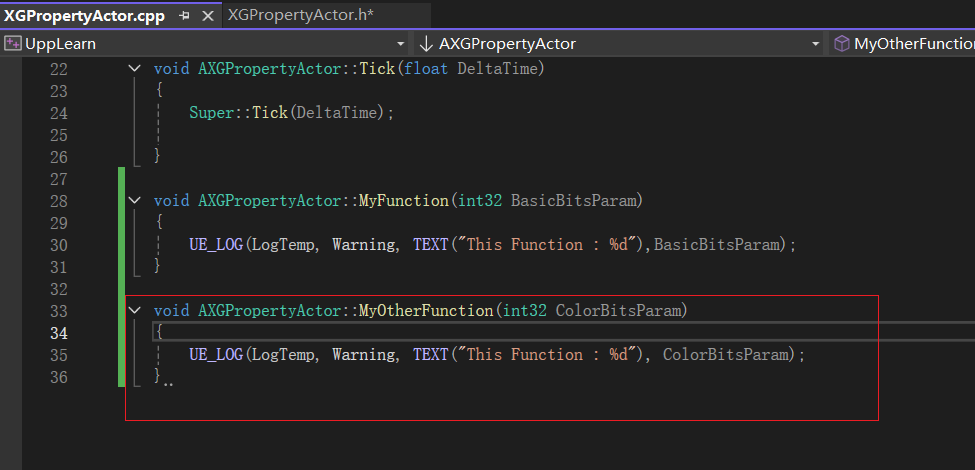Click the UppLearn project icon
This screenshot has height=470, width=975.
[x=13, y=44]
